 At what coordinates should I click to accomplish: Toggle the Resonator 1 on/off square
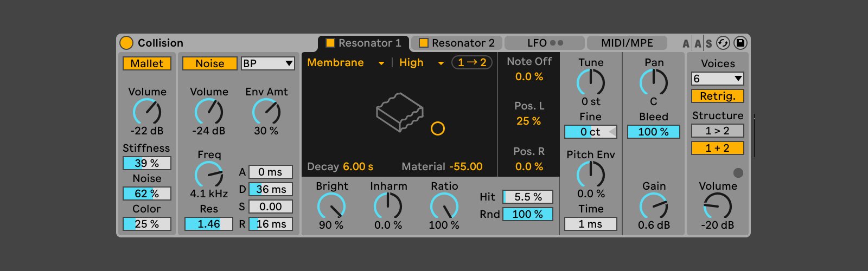tap(330, 43)
